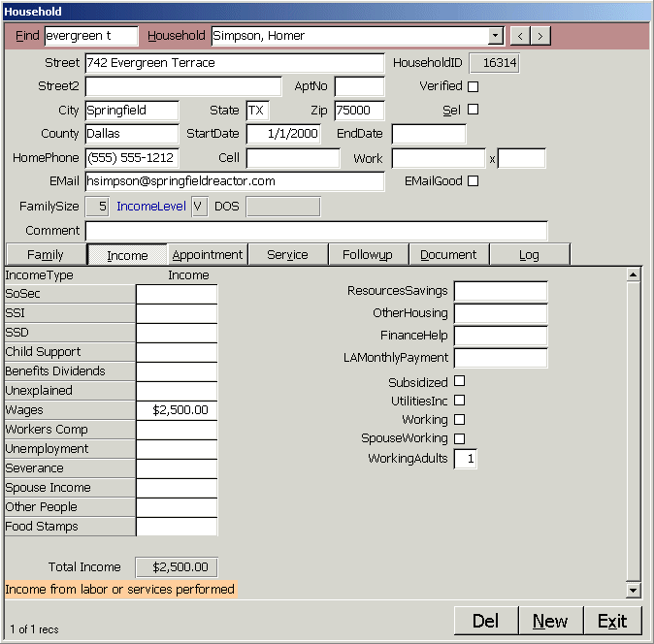The height and width of the screenshot is (644, 654).
Task: Open the Followup tab
Action: point(368,255)
